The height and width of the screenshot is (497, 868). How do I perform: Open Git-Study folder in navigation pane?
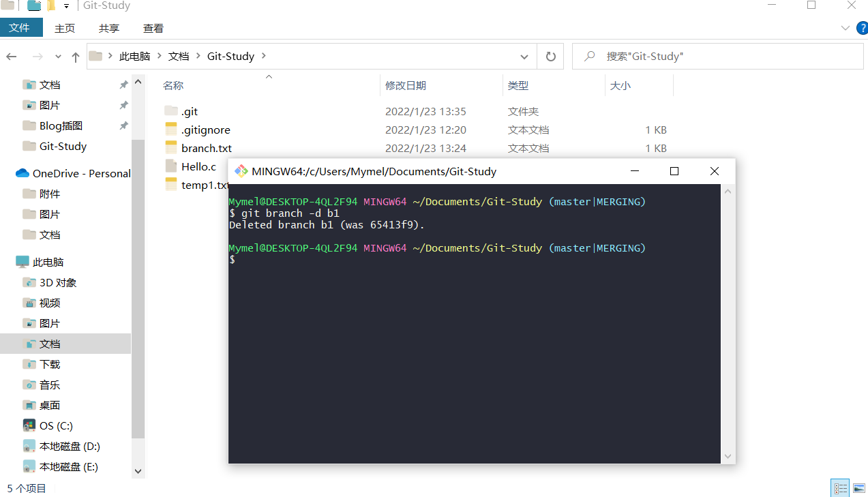(x=63, y=146)
